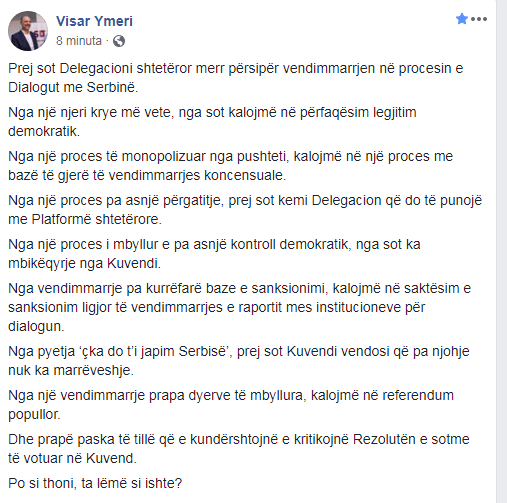Image resolution: width=507 pixels, height=503 pixels.
Task: Click the paragraph 'Nga një proces pa asnjë përgatitje'
Action: click(x=245, y=210)
